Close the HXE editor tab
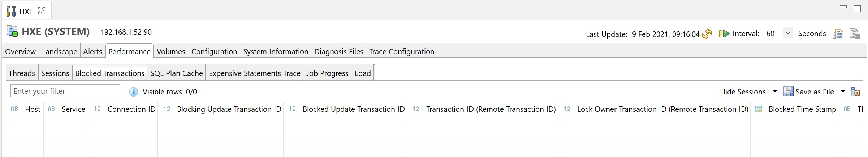The width and height of the screenshot is (868, 157). click(42, 11)
